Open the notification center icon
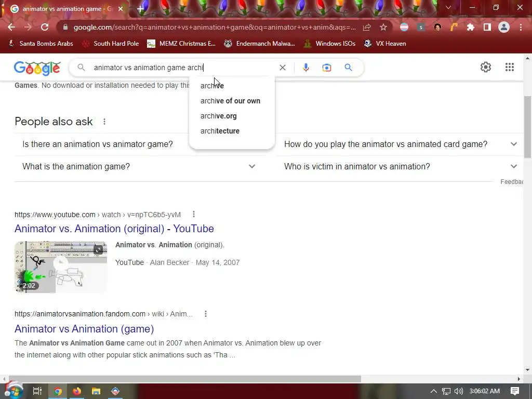The height and width of the screenshot is (399, 532). pos(515,391)
